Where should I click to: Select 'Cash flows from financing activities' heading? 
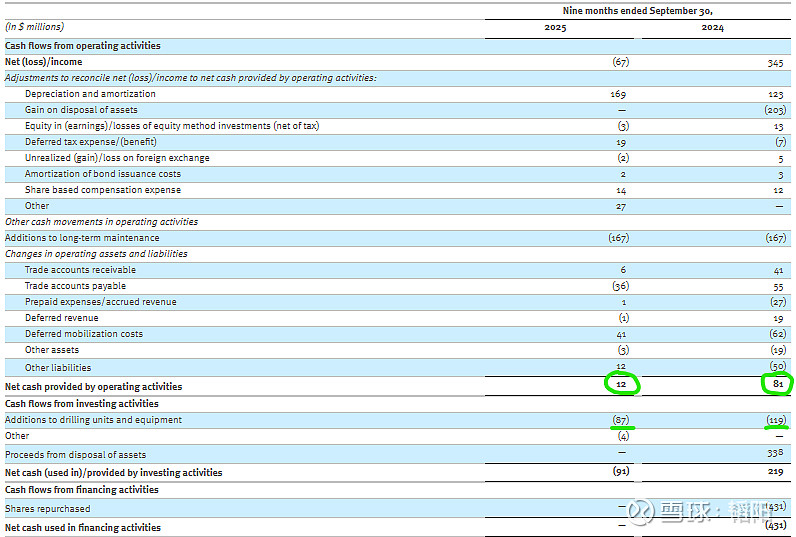pos(82,489)
